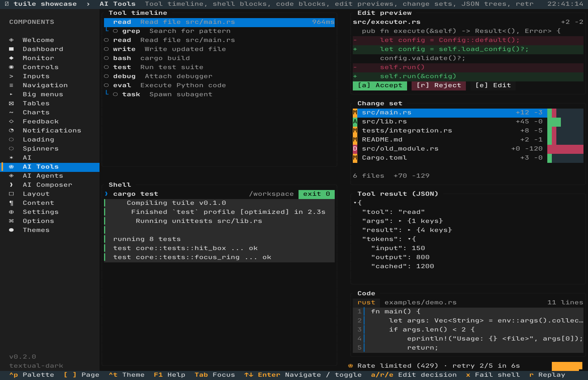
Task: Open the Inputs sidebar entry
Action: point(50,76)
